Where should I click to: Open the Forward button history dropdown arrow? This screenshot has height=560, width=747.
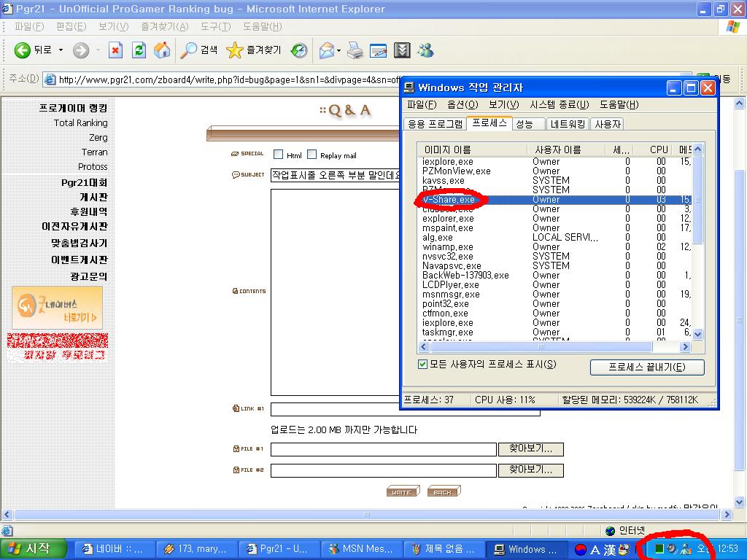98,50
